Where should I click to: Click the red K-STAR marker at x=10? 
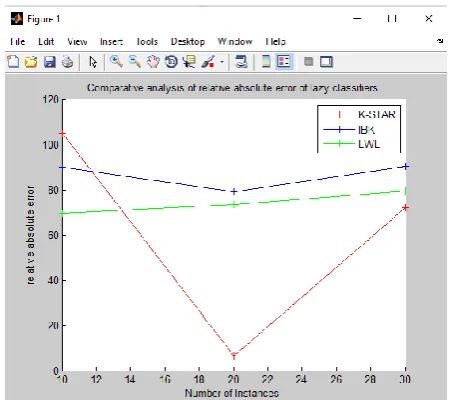tap(62, 133)
